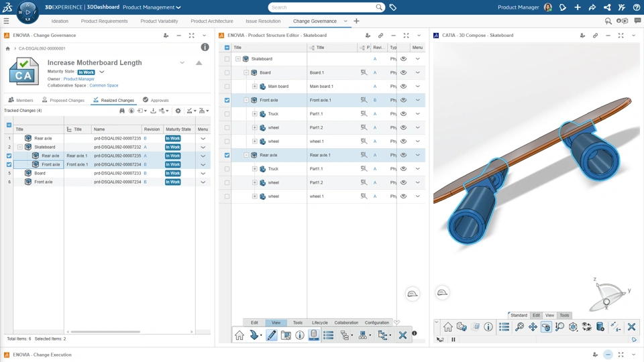644x362 pixels.
Task: Click the database icon in Structure Editor toolbar
Action: pyautogui.click(x=314, y=335)
